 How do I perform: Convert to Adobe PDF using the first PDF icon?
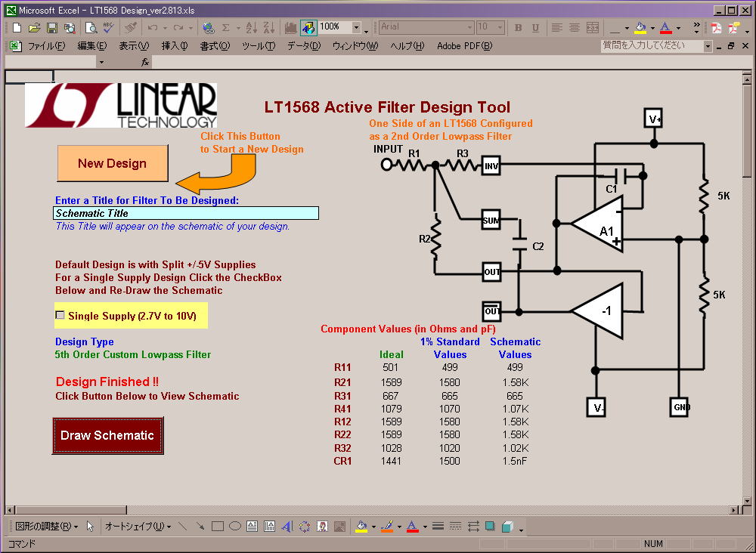tap(717, 28)
